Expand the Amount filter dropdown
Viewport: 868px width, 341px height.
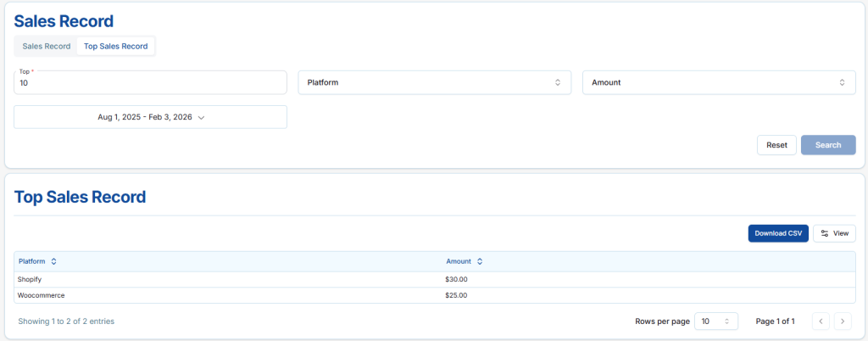click(x=718, y=83)
